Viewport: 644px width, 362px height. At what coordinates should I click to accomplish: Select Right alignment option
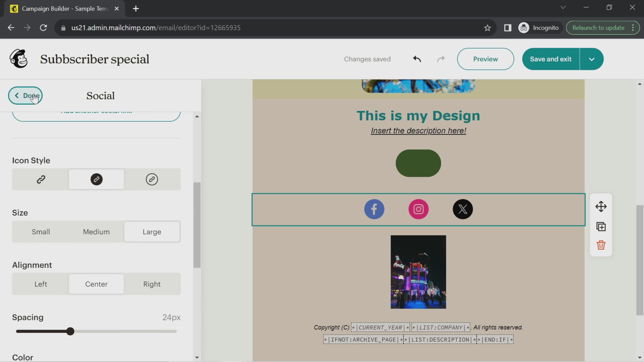[x=152, y=284]
